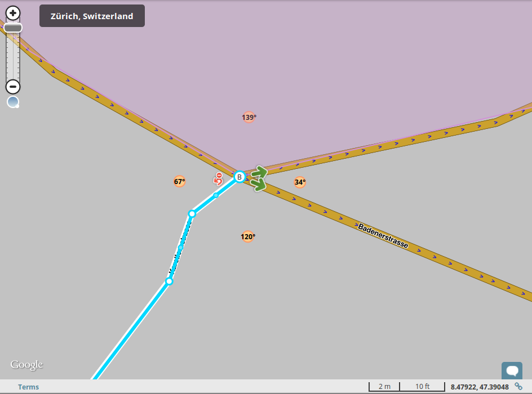Open the chat bubble icon

click(512, 370)
